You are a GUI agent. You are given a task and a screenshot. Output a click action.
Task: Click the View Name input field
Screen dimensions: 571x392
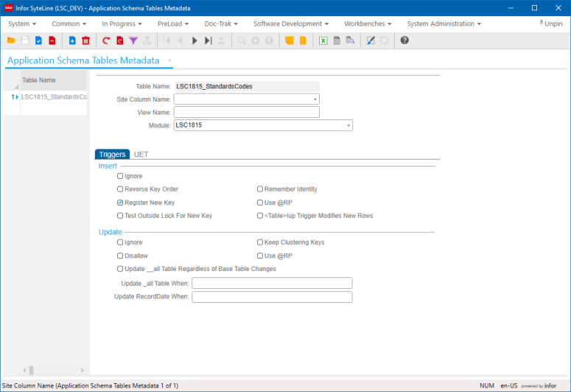[x=247, y=112]
